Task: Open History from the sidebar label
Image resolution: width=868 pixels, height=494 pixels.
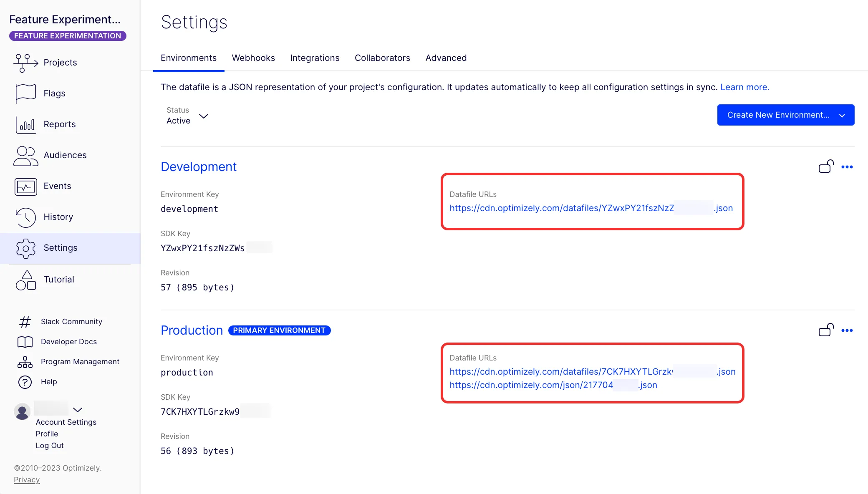Action: click(58, 217)
